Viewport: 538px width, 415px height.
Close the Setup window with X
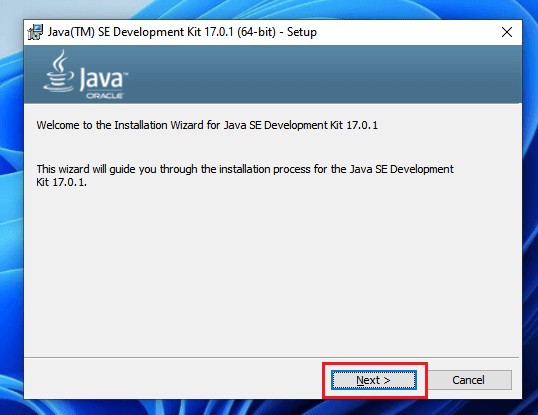click(507, 32)
